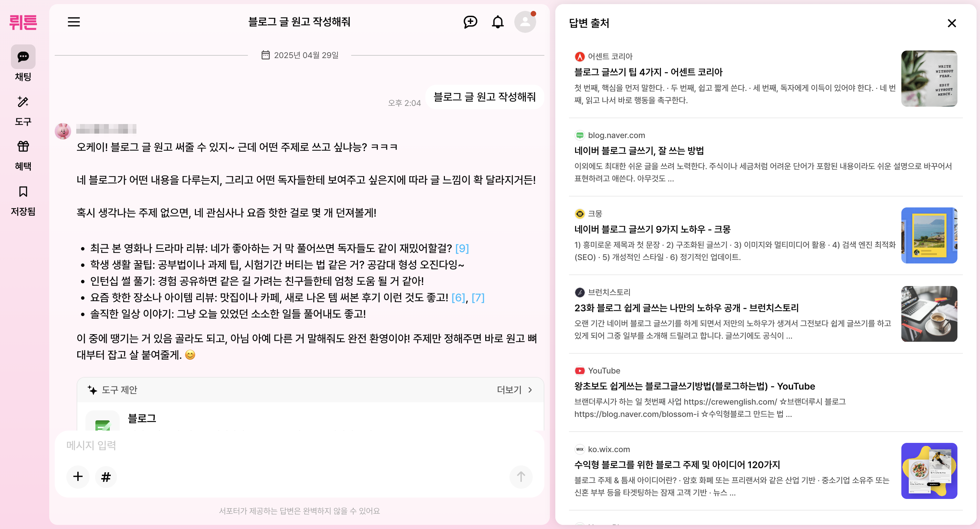Expand 더보기 in 도구 제안

tap(514, 390)
